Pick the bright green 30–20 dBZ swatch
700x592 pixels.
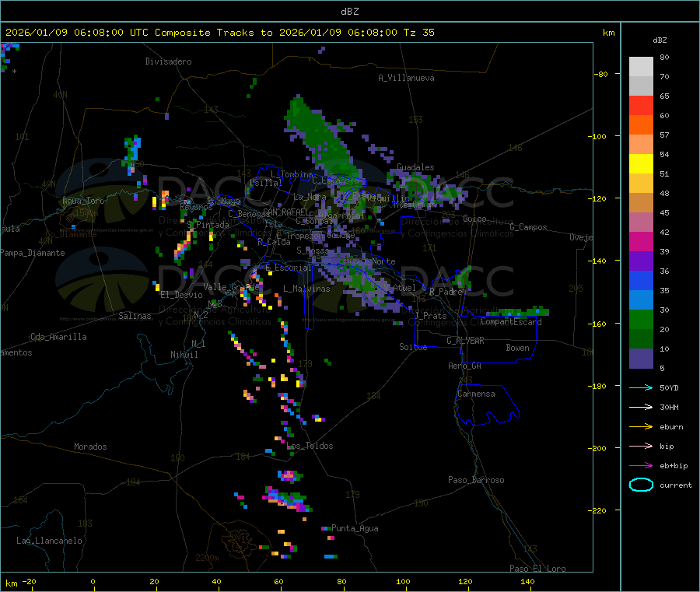click(641, 319)
